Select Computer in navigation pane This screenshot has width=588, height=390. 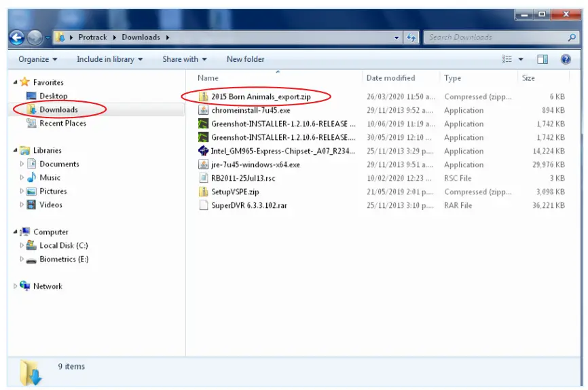pos(51,232)
